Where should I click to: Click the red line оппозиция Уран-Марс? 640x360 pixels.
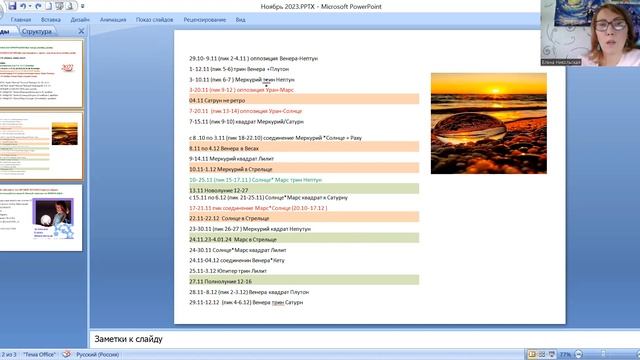[x=241, y=90]
